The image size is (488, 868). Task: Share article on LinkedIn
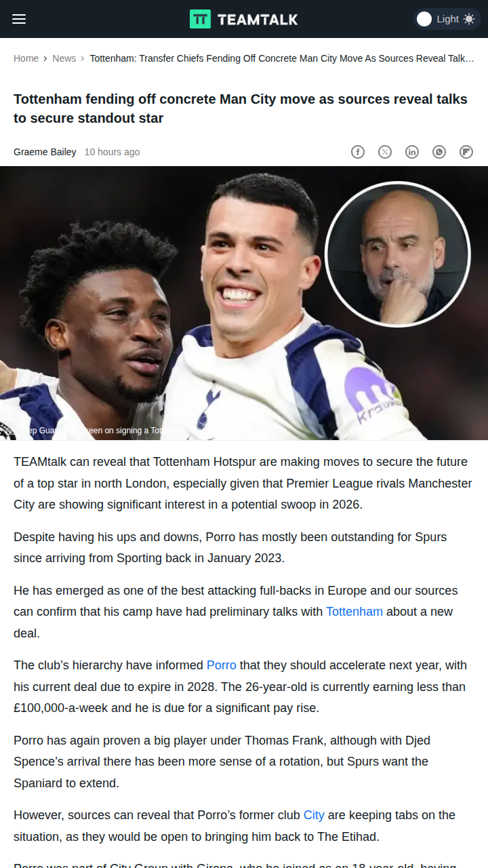(x=412, y=152)
